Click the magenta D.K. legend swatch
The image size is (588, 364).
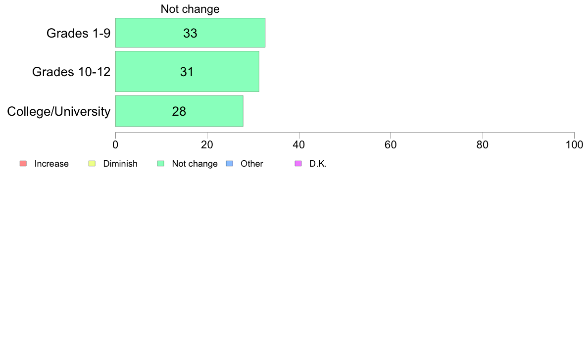298,163
